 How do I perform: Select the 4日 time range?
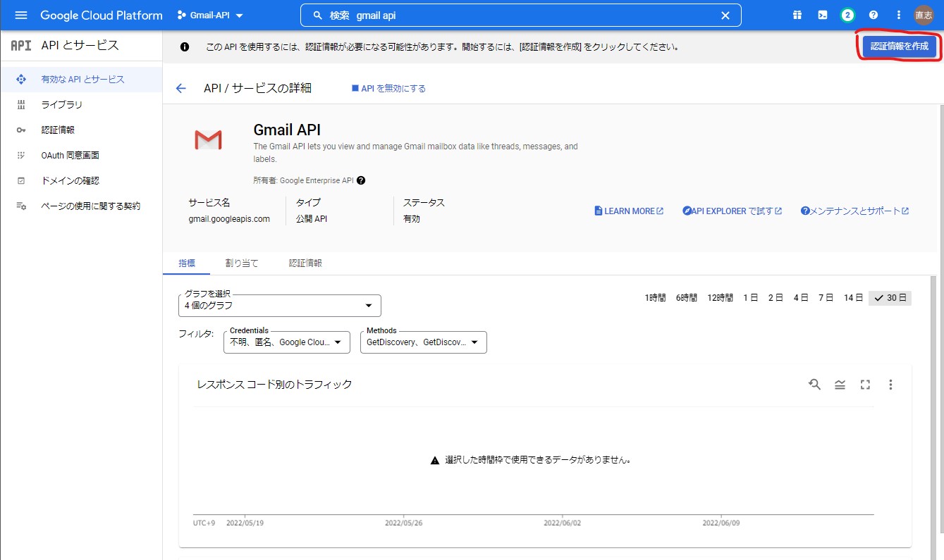[801, 298]
